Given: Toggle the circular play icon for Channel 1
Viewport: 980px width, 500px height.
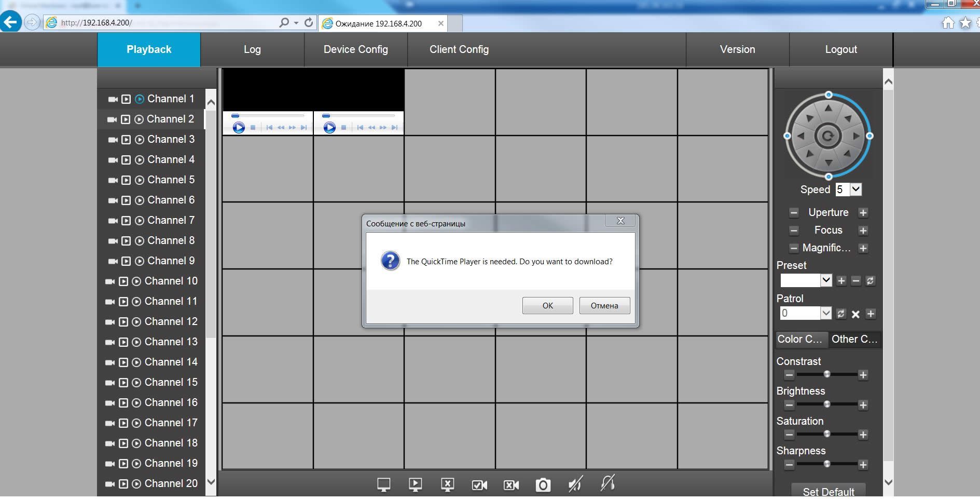Looking at the screenshot, I should [x=139, y=99].
